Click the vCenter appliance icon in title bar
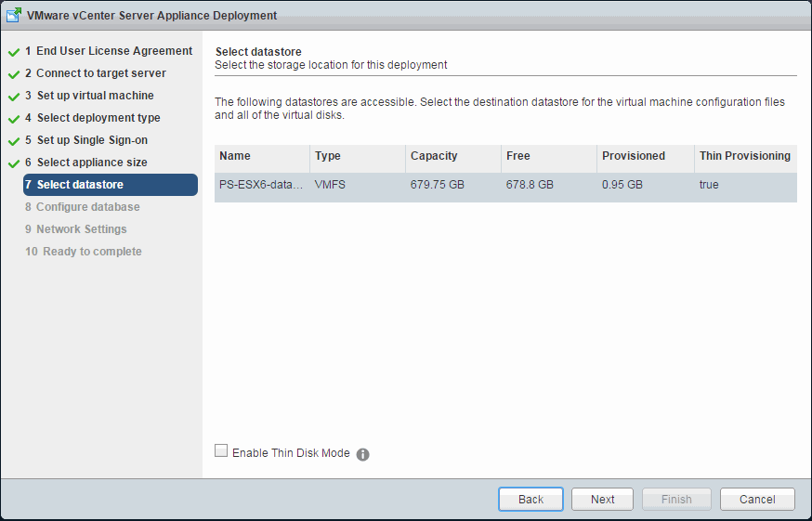This screenshot has height=521, width=812. (x=15, y=15)
